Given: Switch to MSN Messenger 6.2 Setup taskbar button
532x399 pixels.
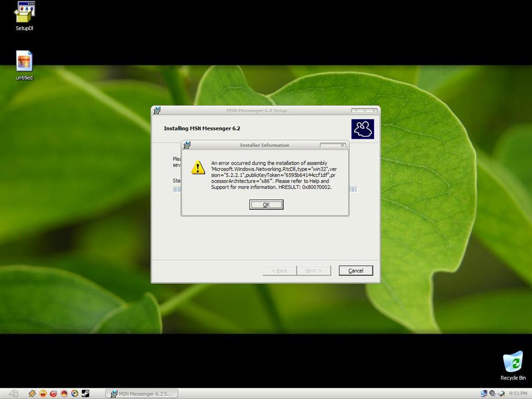Looking at the screenshot, I should 142,394.
